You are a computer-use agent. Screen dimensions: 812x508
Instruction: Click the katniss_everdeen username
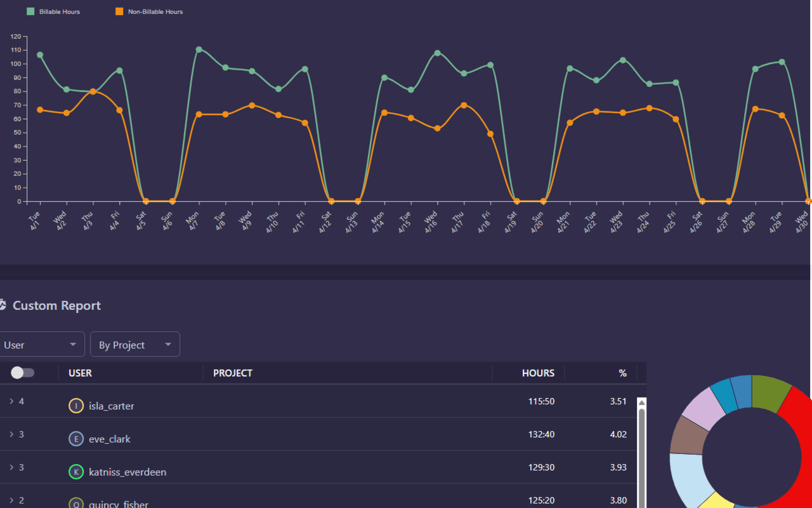128,472
